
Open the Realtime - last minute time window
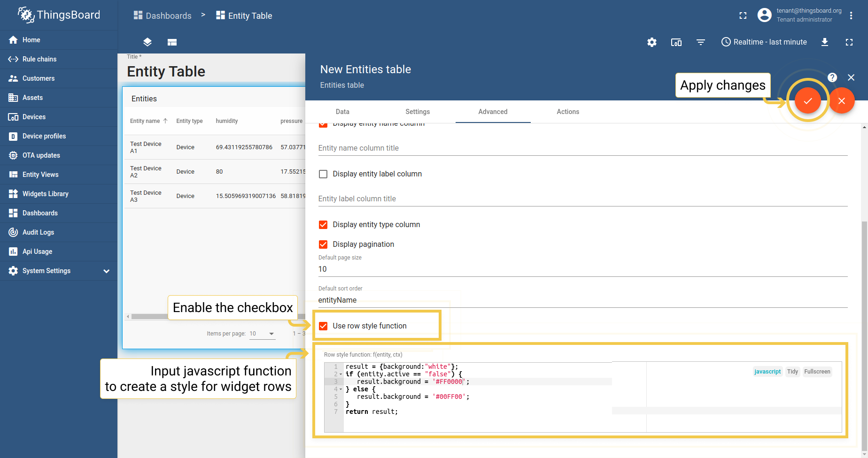pos(764,42)
